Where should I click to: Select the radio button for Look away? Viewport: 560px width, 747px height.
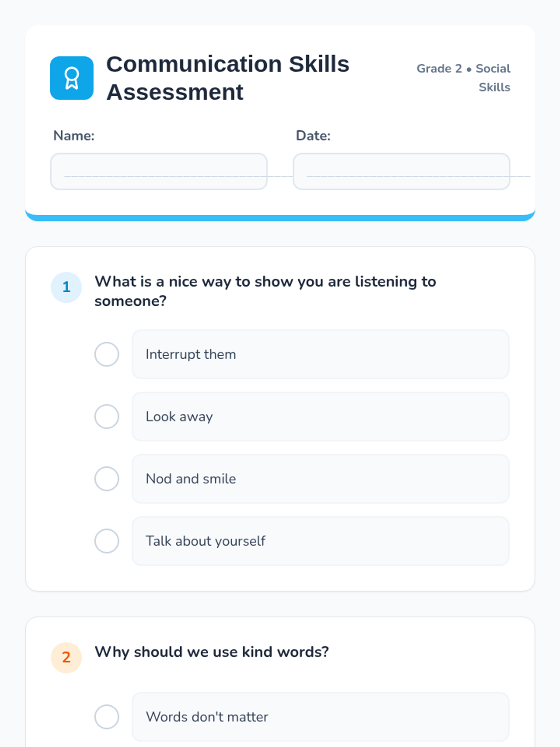click(x=107, y=416)
